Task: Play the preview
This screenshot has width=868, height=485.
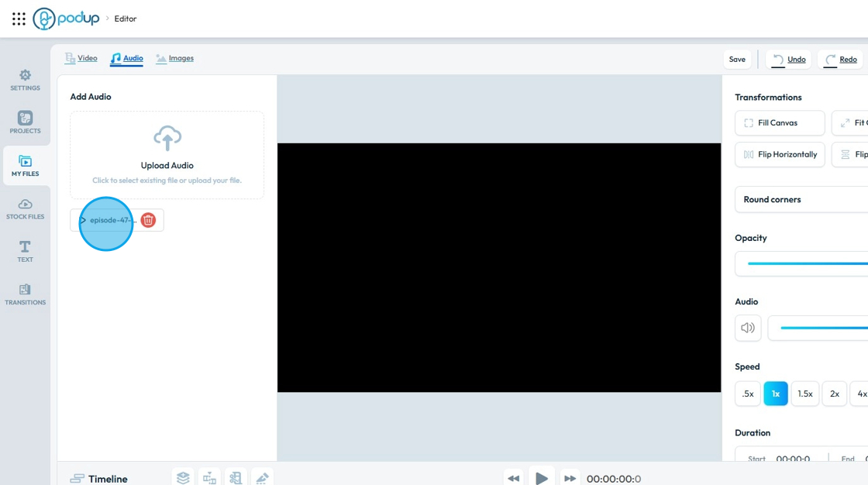Action: [x=542, y=478]
